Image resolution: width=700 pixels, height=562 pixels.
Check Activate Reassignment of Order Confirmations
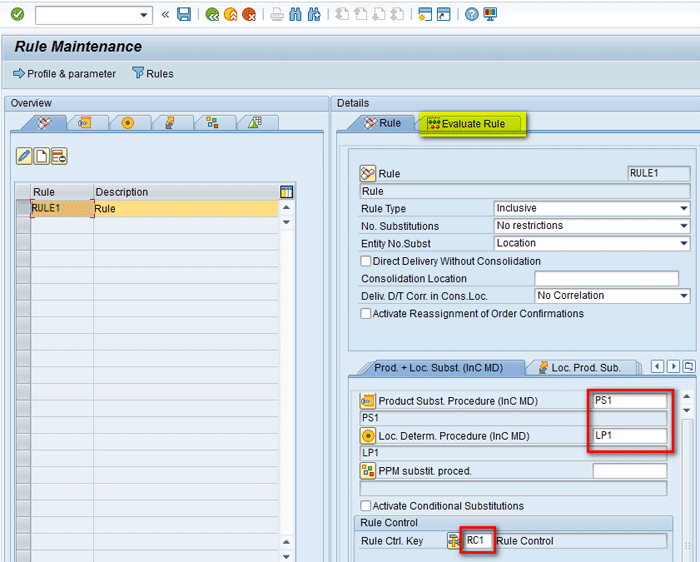pos(366,314)
